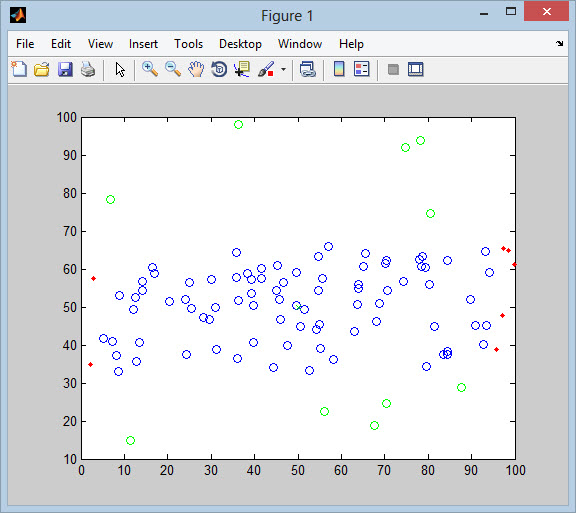Open the Insert menu

point(143,44)
